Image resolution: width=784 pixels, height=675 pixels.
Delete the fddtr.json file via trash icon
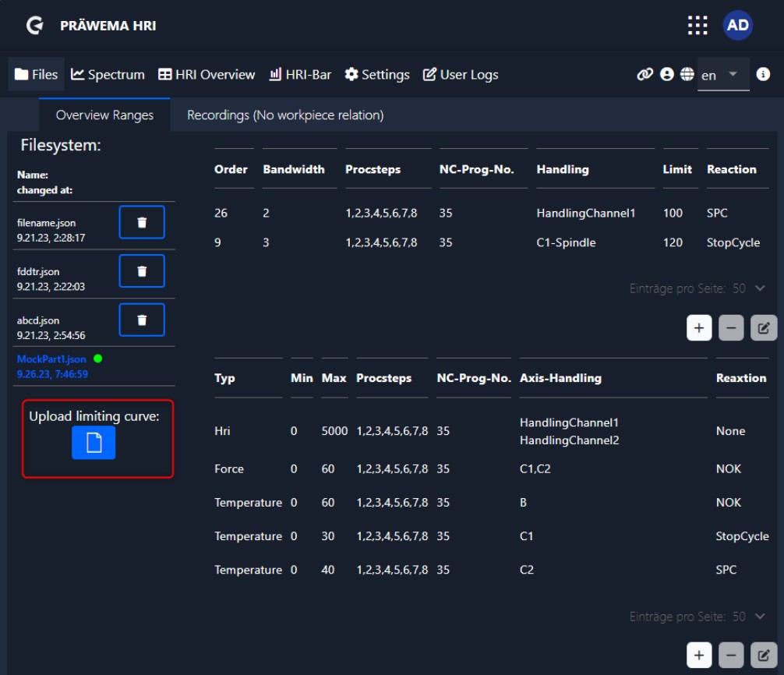pos(142,271)
